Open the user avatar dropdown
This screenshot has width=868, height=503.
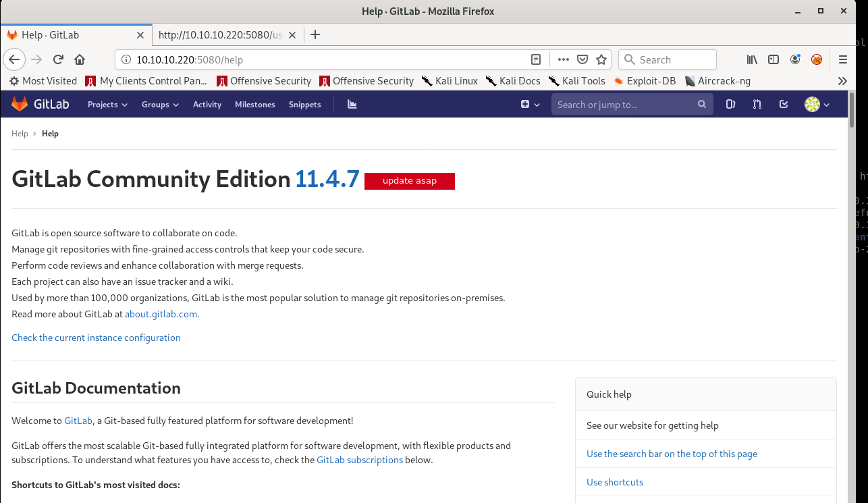(817, 105)
